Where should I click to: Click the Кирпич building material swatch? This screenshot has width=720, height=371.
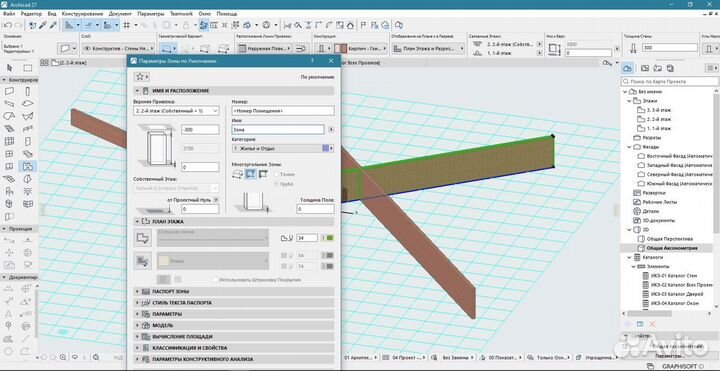tap(340, 48)
